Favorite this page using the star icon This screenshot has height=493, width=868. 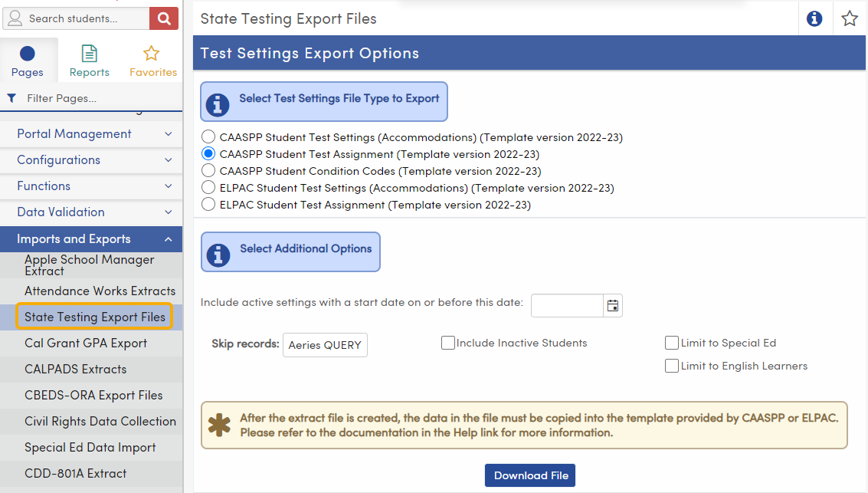click(x=850, y=18)
